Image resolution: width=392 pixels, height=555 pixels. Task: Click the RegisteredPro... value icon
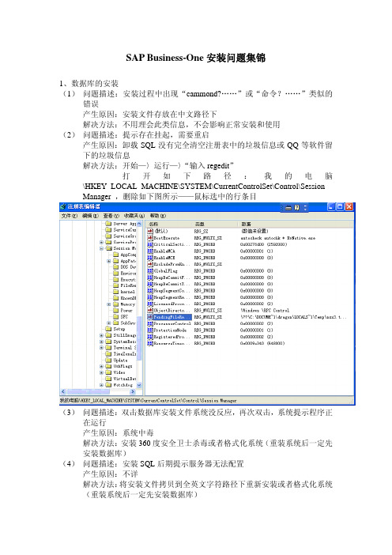tap(150, 337)
